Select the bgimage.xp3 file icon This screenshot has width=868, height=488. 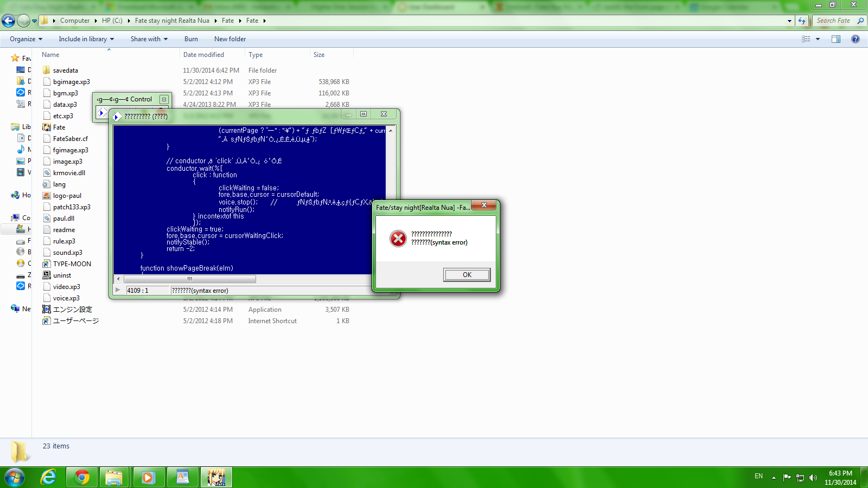[47, 82]
